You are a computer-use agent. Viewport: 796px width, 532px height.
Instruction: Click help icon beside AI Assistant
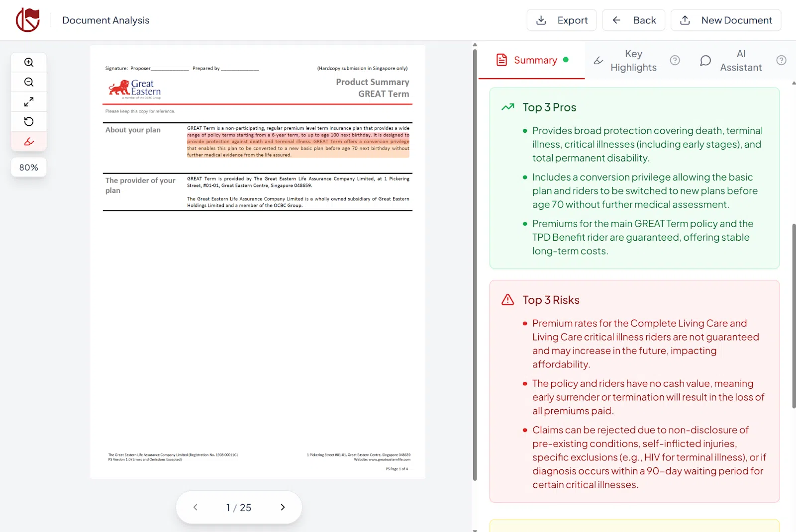coord(781,60)
